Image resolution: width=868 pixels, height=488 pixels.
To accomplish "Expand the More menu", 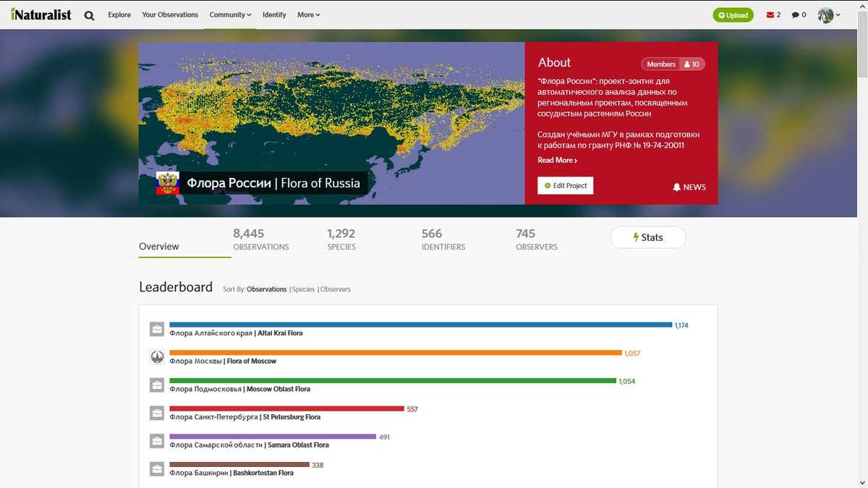I will (x=308, y=14).
